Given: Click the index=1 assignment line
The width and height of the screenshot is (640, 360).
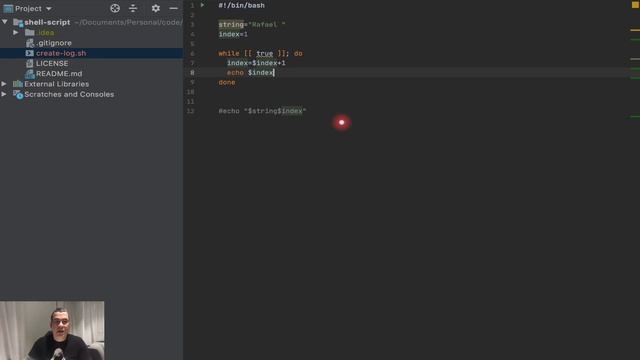Looking at the screenshot, I should (x=233, y=34).
